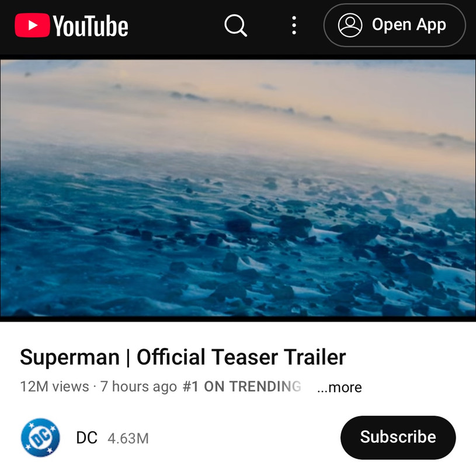Tap the rounded outline of the Open App pill
The image size is (476, 467).
click(395, 5)
